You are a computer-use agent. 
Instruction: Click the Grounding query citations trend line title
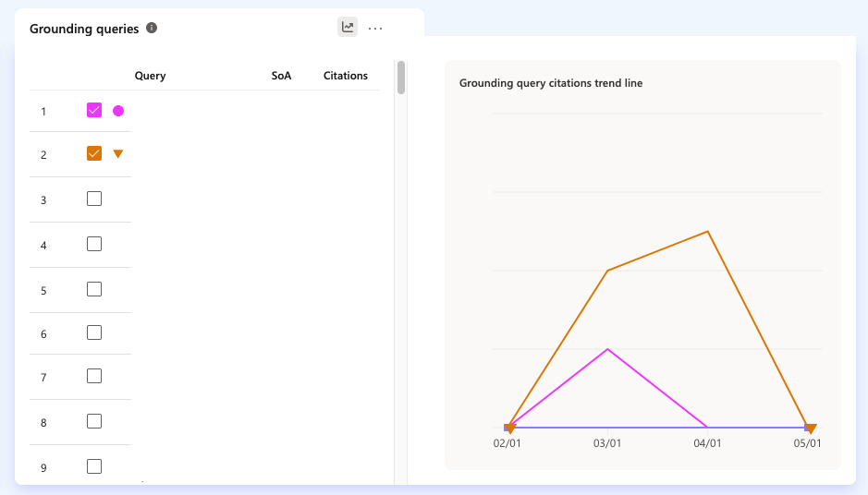click(551, 83)
